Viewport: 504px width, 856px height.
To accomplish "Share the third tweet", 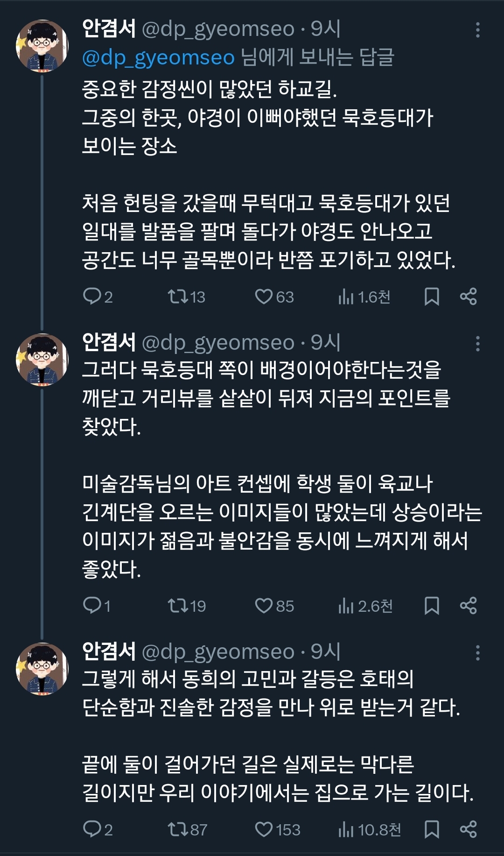I will (468, 829).
